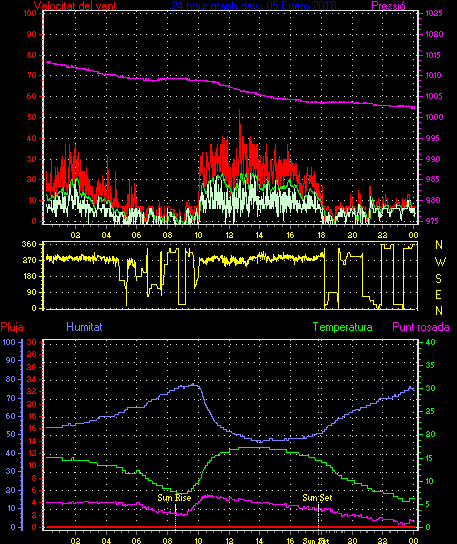
Task: Click the "990" pressure axis value
Action: point(433,159)
